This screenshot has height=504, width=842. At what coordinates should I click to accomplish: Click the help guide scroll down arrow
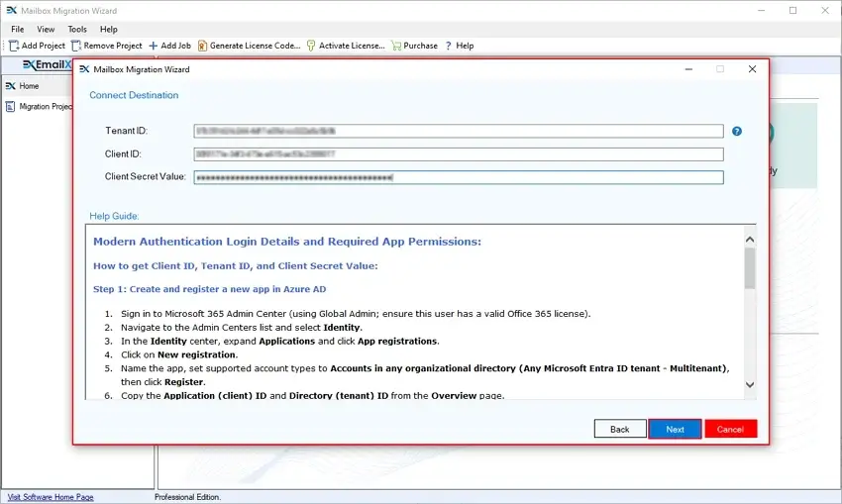(750, 384)
